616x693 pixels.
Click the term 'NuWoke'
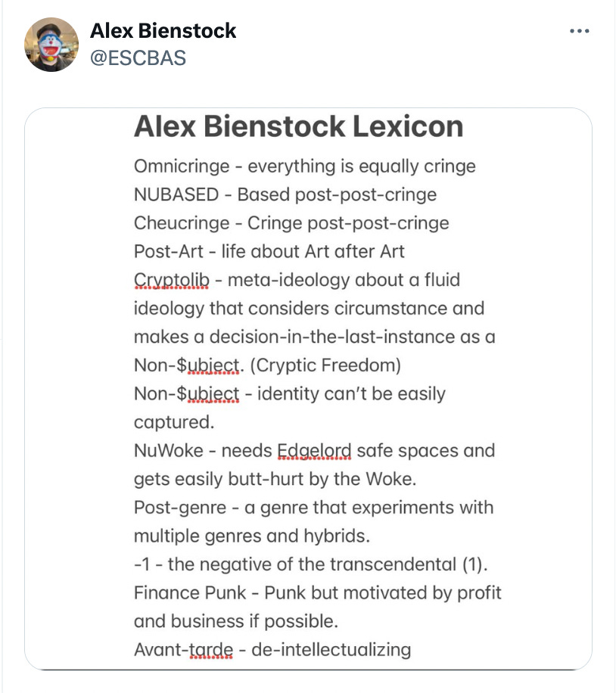(169, 451)
